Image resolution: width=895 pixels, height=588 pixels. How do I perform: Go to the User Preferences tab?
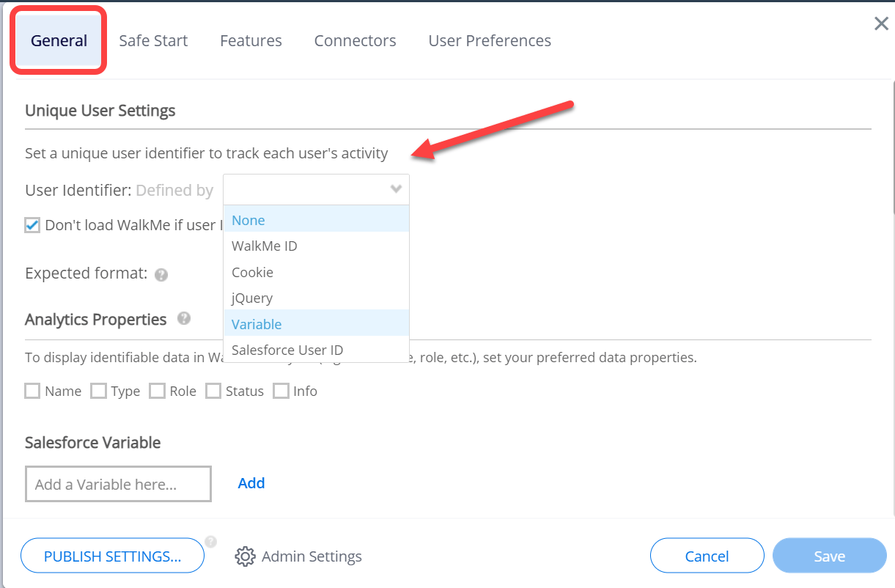tap(489, 40)
